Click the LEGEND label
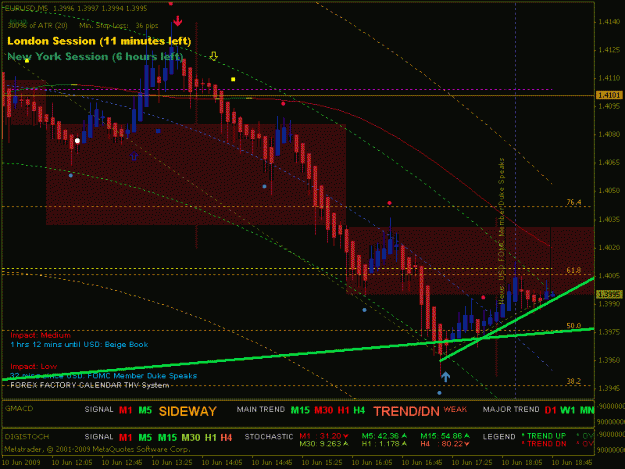625x469 pixels. [x=499, y=437]
